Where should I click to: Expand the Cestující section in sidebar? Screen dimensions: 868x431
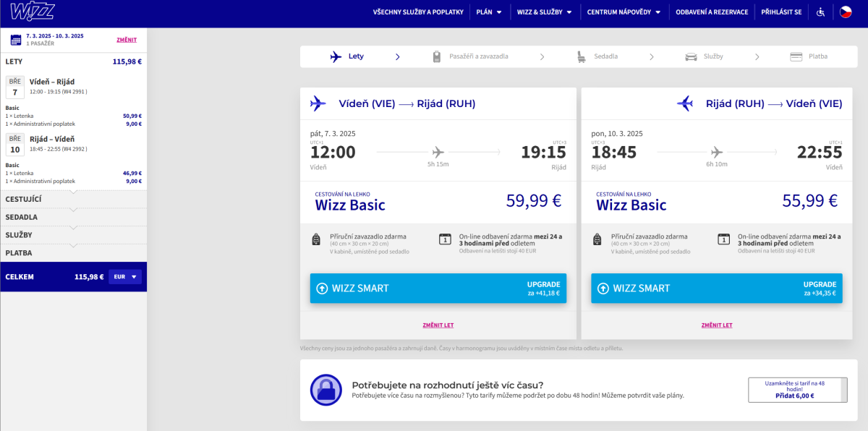[73, 199]
